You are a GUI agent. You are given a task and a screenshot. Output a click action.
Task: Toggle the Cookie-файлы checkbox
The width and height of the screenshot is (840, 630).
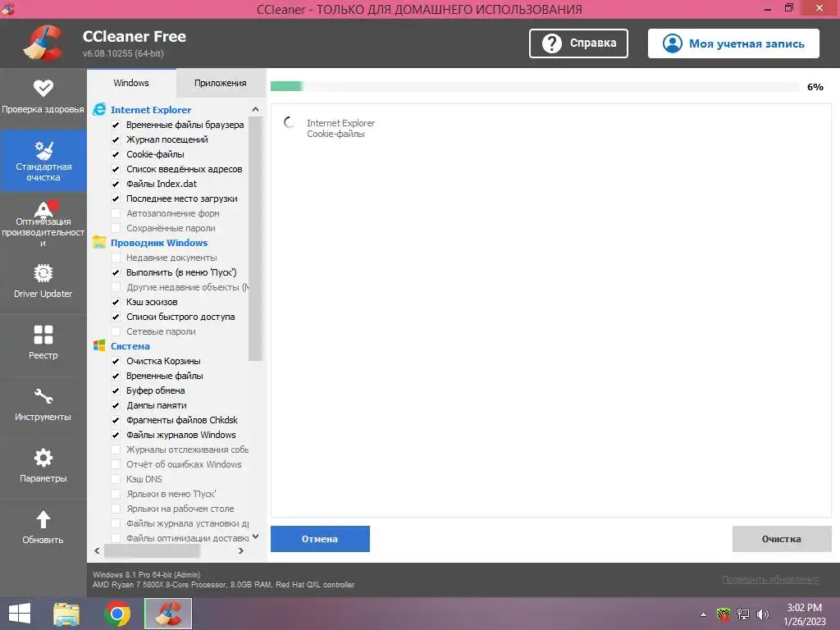[116, 154]
